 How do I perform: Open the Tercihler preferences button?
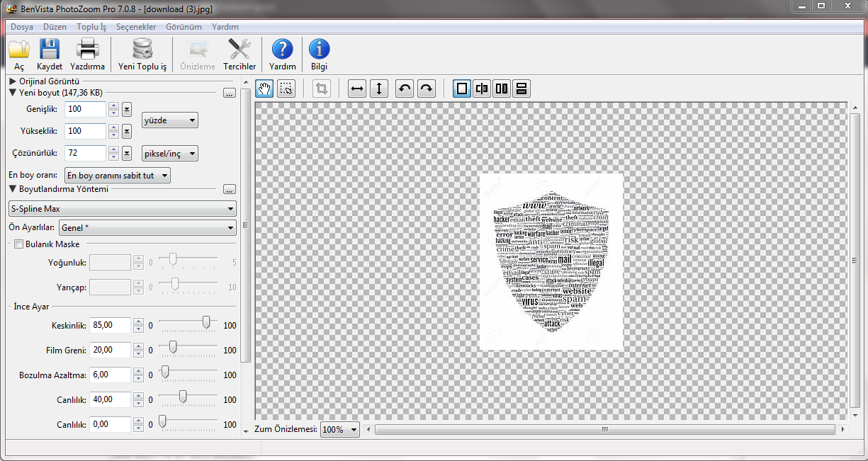click(x=239, y=55)
